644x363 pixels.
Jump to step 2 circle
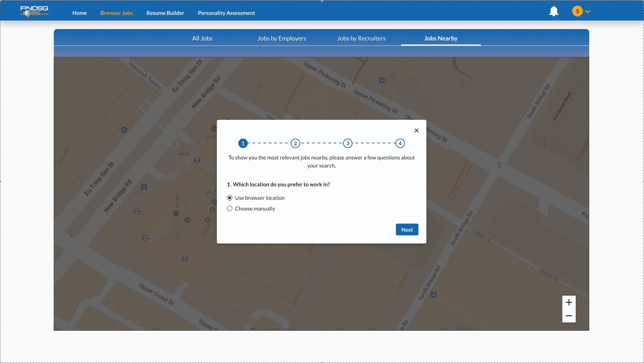[295, 143]
